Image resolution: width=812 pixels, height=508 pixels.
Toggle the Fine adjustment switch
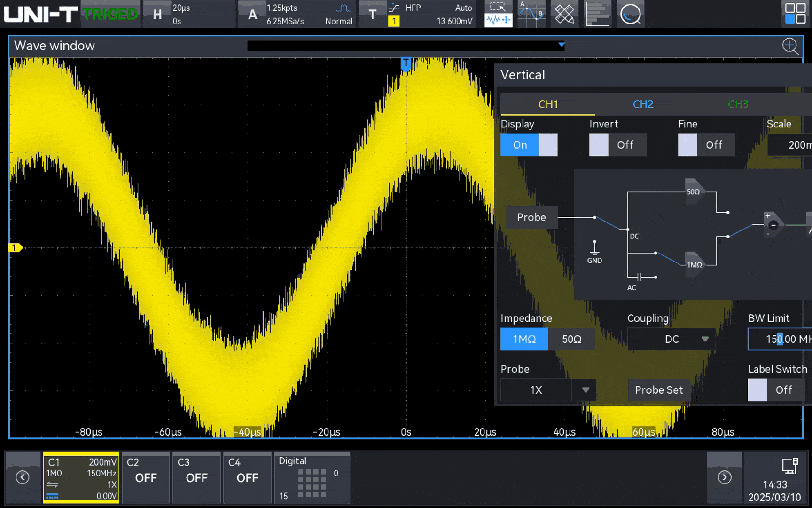[707, 145]
